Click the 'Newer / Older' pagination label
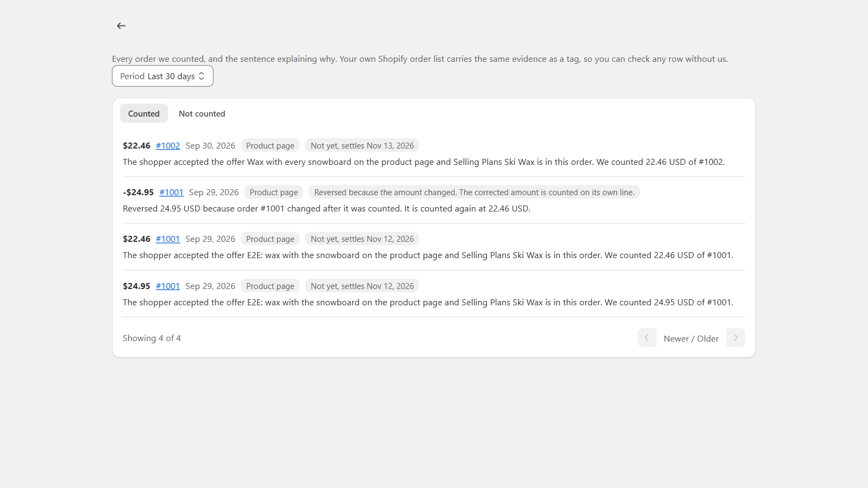Screen dimensions: 868x488 pos(691,338)
